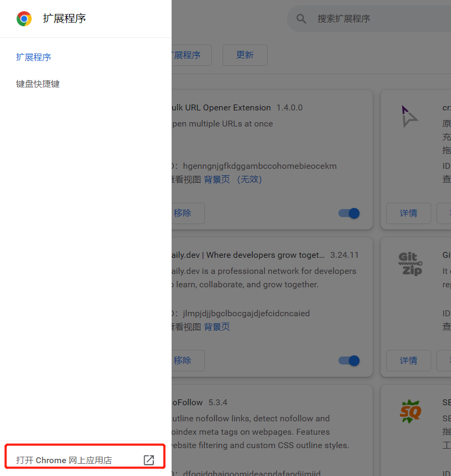451x476 pixels.
Task: Click the Chrome logo in sidebar header
Action: point(24,19)
